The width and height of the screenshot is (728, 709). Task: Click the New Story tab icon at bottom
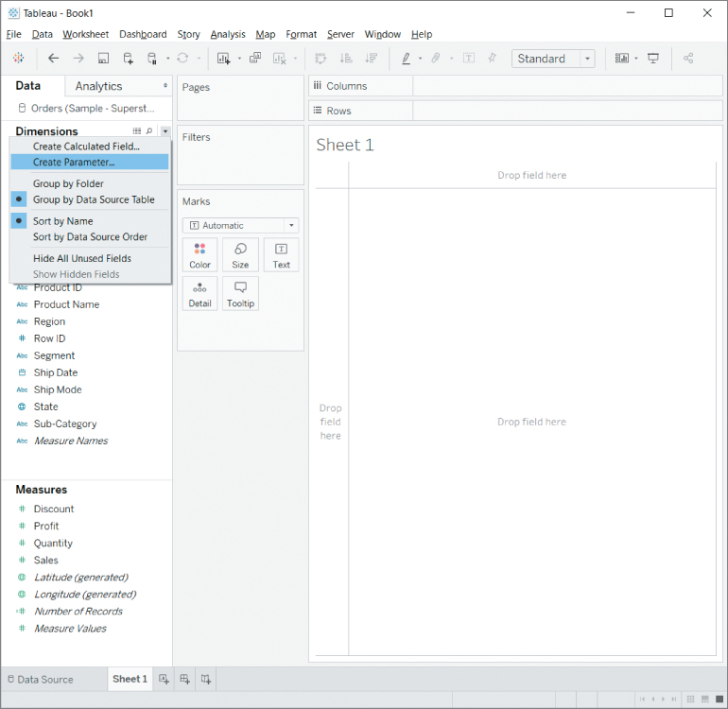point(206,680)
